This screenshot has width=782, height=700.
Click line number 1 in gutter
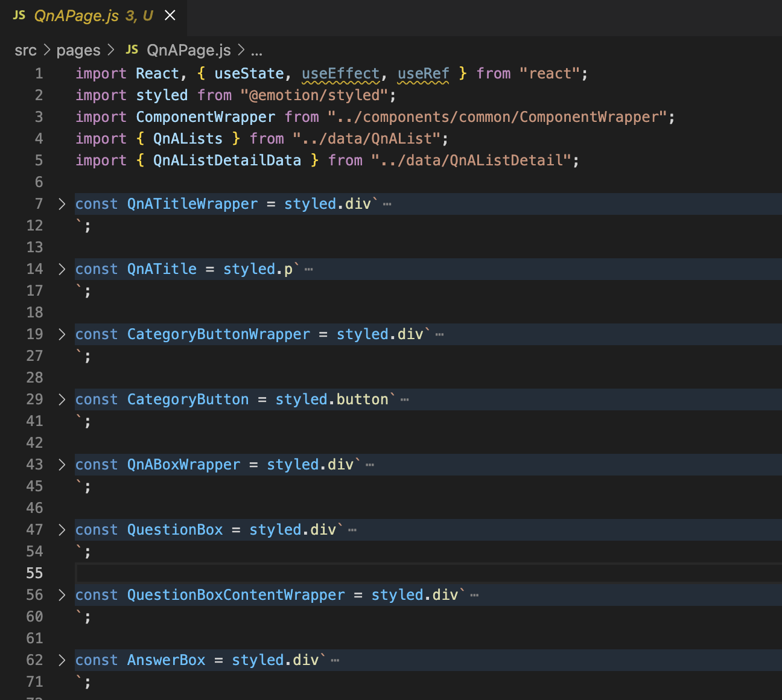pos(39,74)
